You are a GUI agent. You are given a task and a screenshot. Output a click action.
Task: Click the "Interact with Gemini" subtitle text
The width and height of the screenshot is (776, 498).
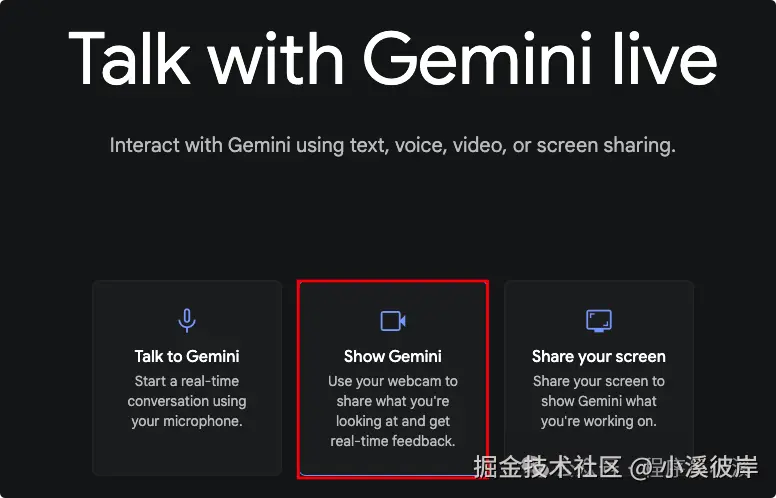pyautogui.click(x=393, y=146)
